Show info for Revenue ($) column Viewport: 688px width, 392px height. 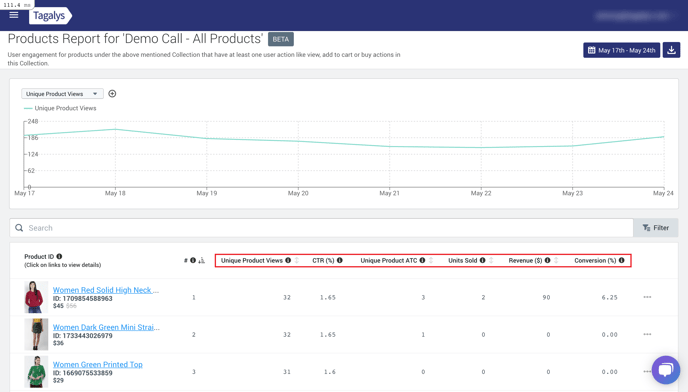pyautogui.click(x=547, y=260)
